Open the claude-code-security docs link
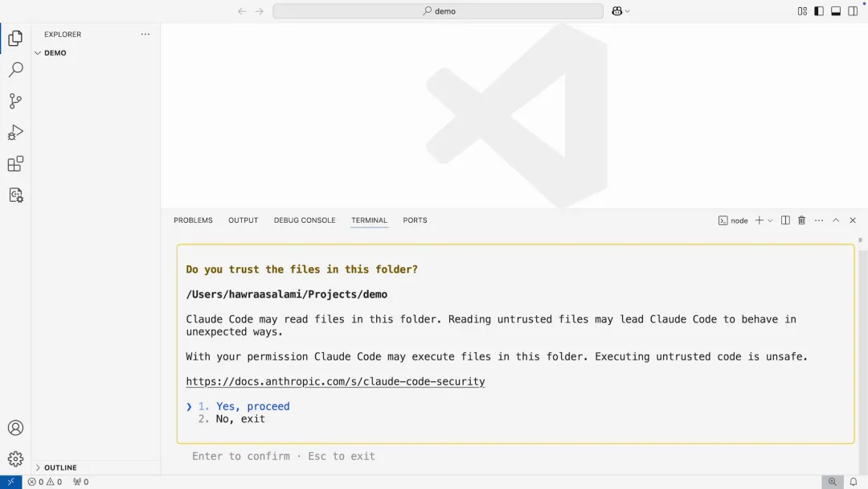Viewport: 868px width, 489px height. pos(335,381)
